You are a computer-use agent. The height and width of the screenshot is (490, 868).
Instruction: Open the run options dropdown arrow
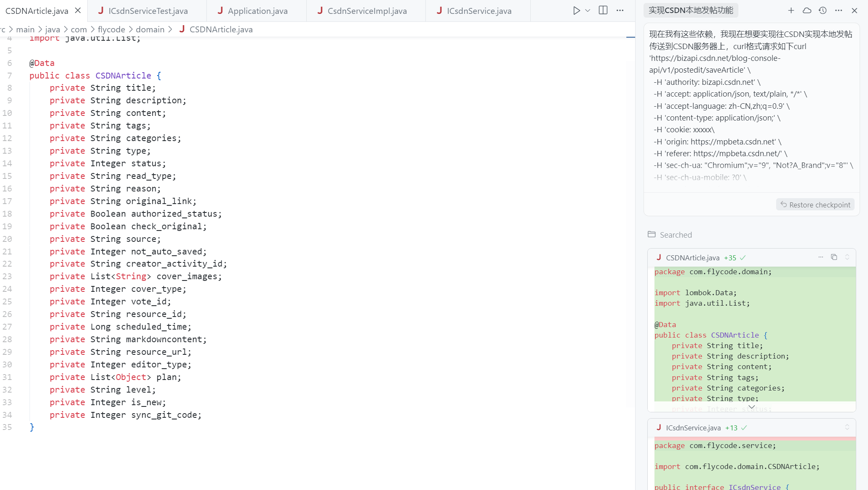(588, 10)
